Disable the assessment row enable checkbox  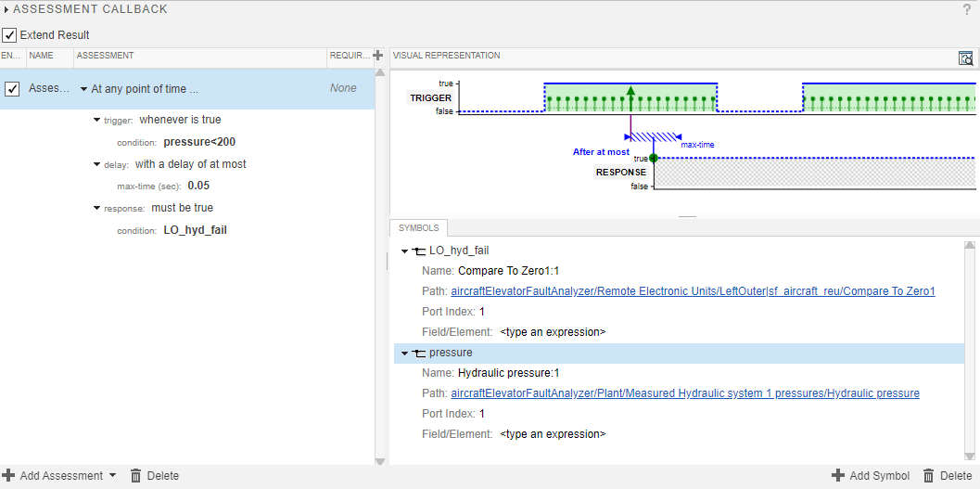coord(12,89)
